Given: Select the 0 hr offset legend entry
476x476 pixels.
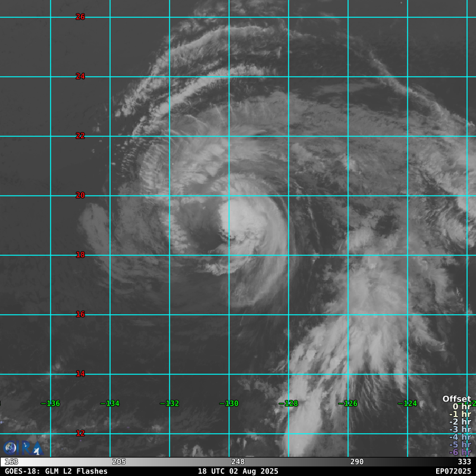Looking at the screenshot, I should point(461,407).
